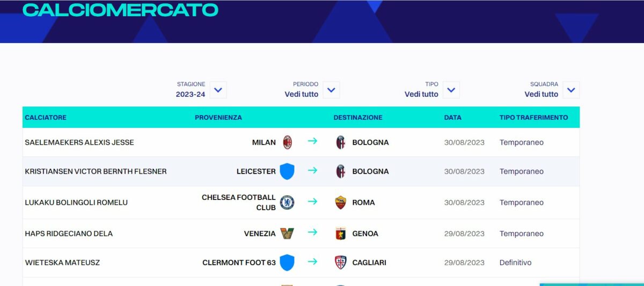Expand the Squadra filter dropdown
The image size is (644, 286).
point(571,90)
